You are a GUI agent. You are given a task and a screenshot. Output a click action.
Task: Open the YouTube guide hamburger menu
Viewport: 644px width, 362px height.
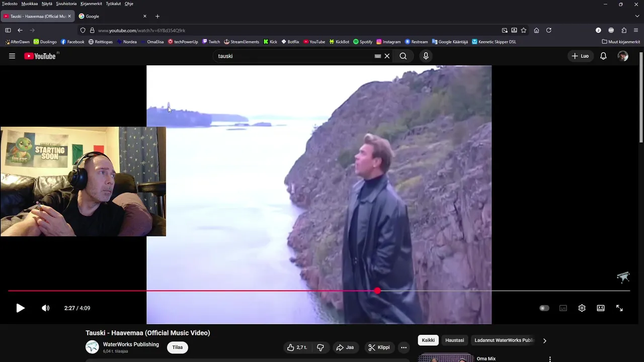(12, 56)
